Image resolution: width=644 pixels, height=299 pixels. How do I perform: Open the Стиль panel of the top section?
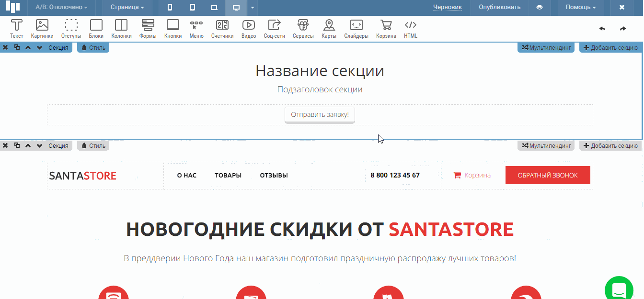[93, 47]
